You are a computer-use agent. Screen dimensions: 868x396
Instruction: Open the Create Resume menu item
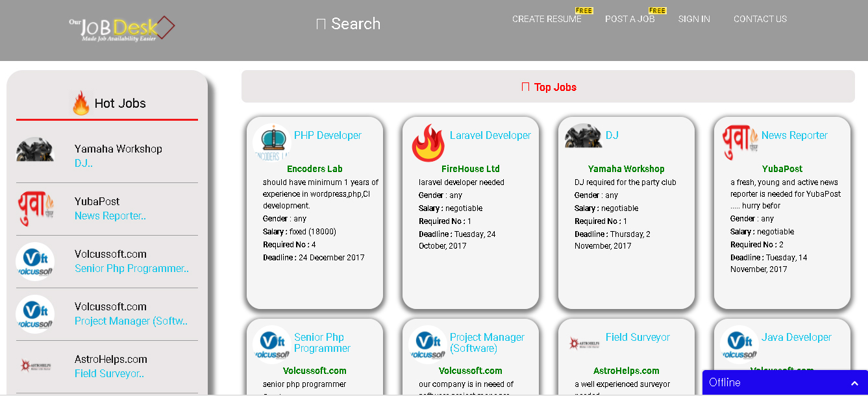pyautogui.click(x=547, y=19)
